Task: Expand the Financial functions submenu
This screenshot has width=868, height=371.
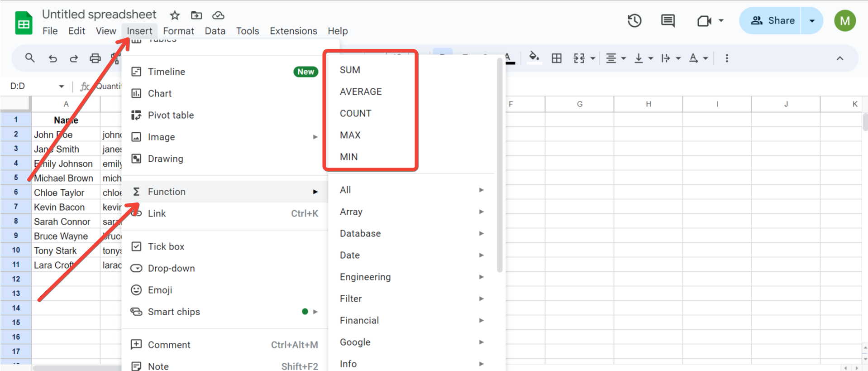Action: point(412,320)
